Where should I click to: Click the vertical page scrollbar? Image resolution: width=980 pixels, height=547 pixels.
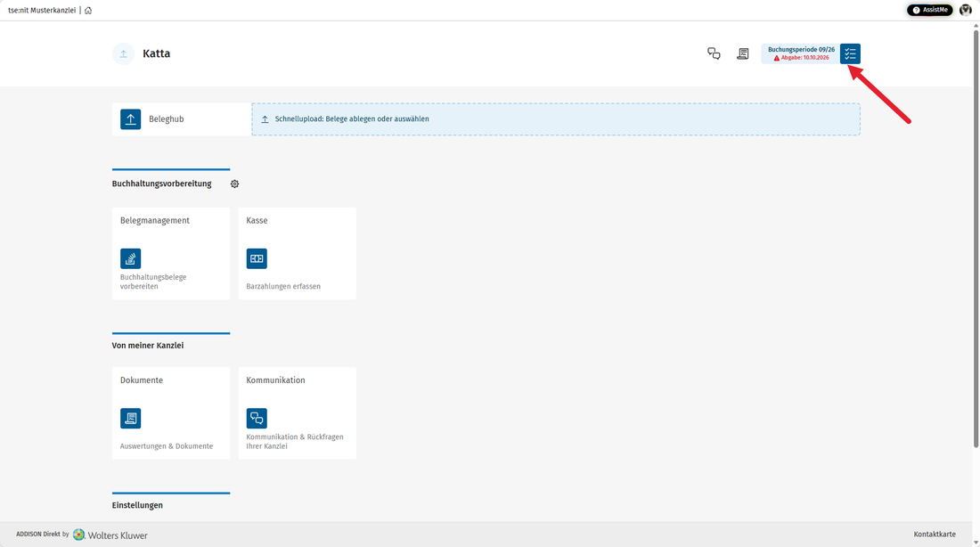[976, 238]
